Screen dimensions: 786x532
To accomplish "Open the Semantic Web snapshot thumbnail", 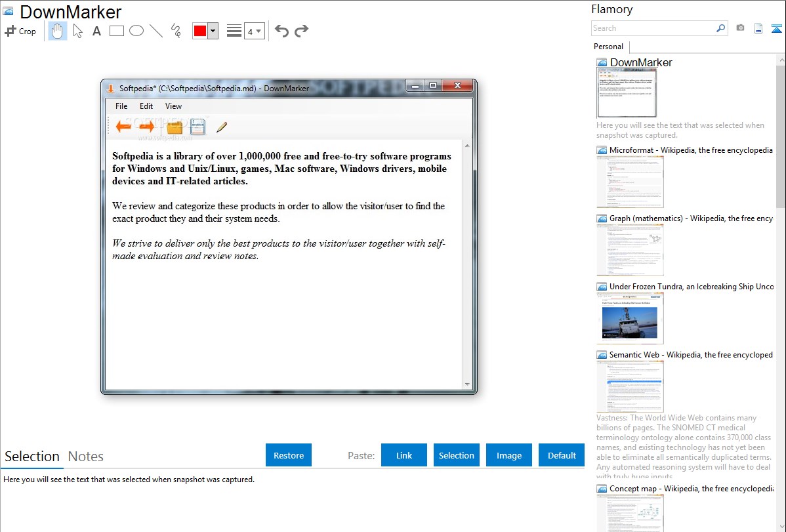I will click(630, 386).
